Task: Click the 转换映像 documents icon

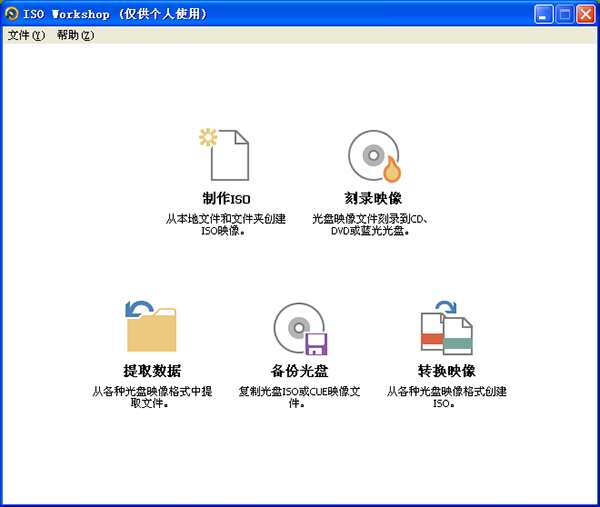Action: coord(447,328)
